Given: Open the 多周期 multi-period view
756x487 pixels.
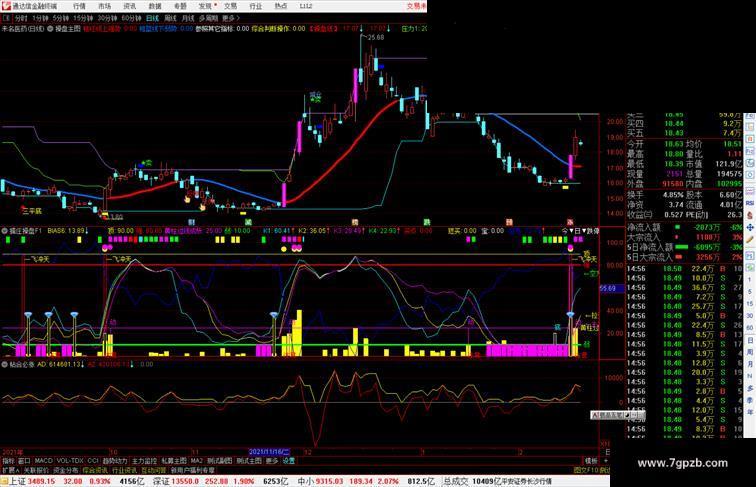Looking at the screenshot, I should click(x=208, y=18).
